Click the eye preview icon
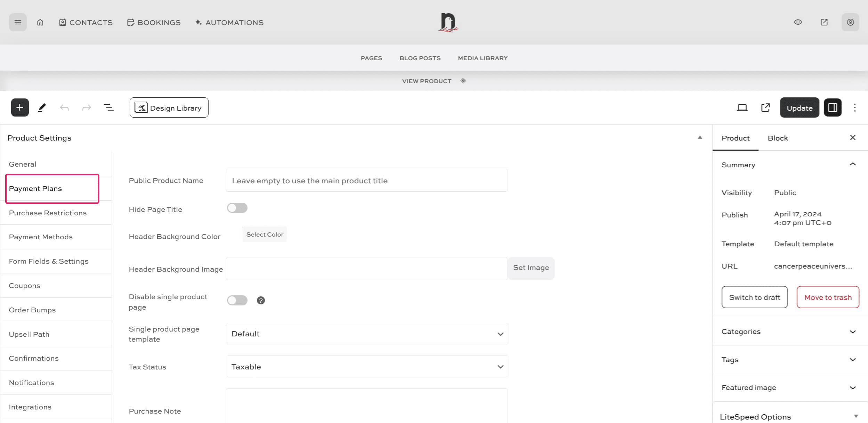Image resolution: width=868 pixels, height=423 pixels. [798, 22]
